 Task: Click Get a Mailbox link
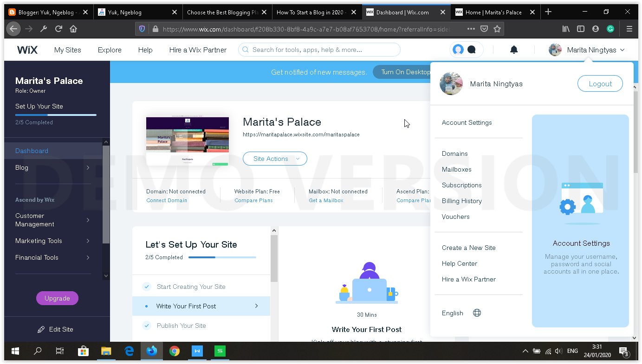coord(326,200)
